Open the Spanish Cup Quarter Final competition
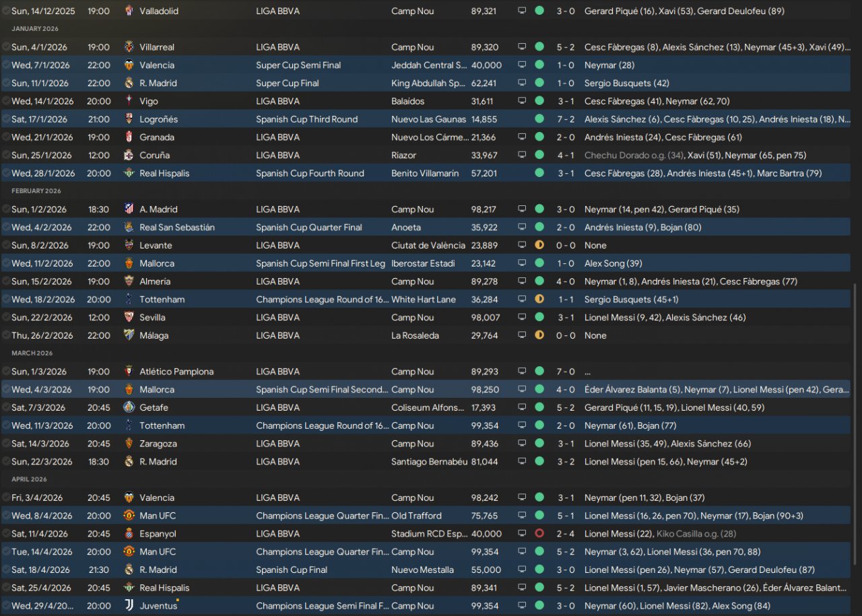 click(x=309, y=228)
